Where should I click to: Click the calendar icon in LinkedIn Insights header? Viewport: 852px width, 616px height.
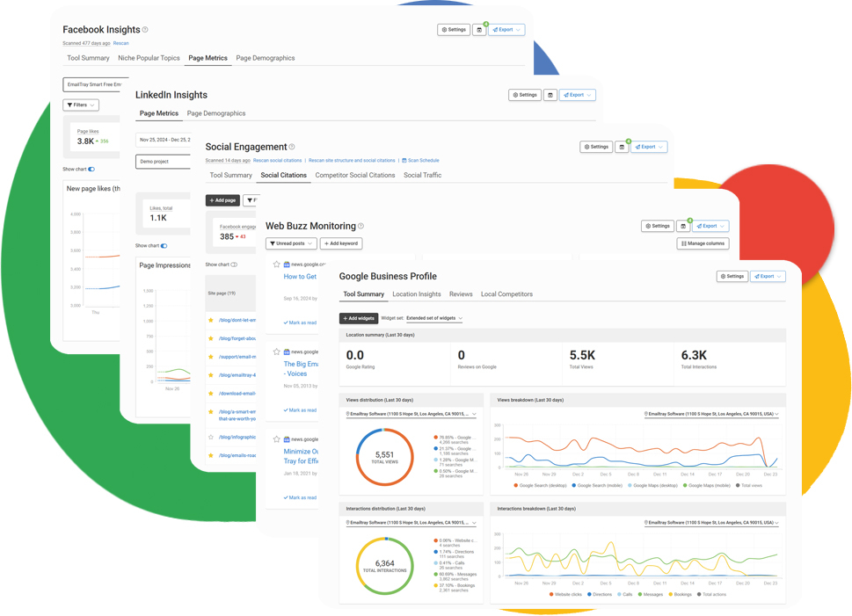[x=550, y=95]
